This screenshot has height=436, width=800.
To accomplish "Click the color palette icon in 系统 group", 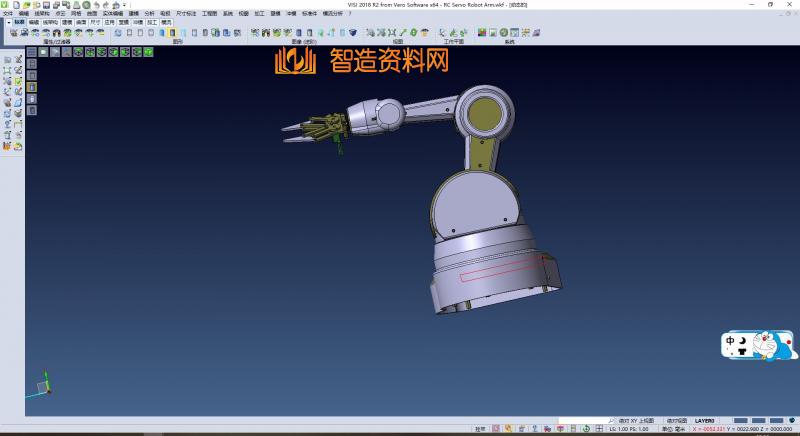I will tap(481, 32).
